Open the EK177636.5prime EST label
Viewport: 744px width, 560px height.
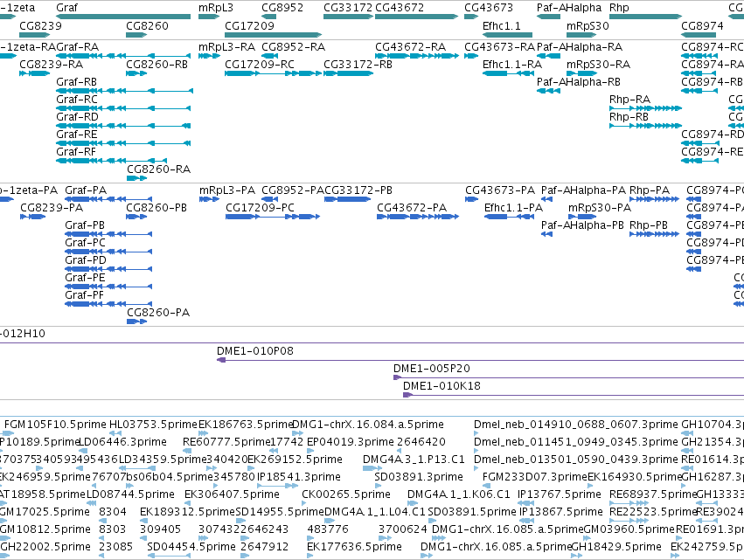pos(354,547)
